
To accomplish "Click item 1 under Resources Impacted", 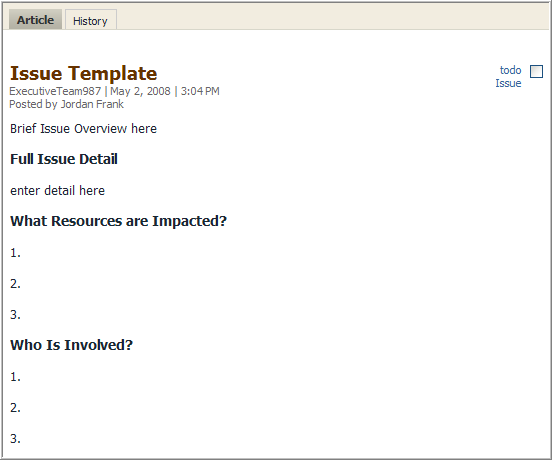I will (15, 253).
